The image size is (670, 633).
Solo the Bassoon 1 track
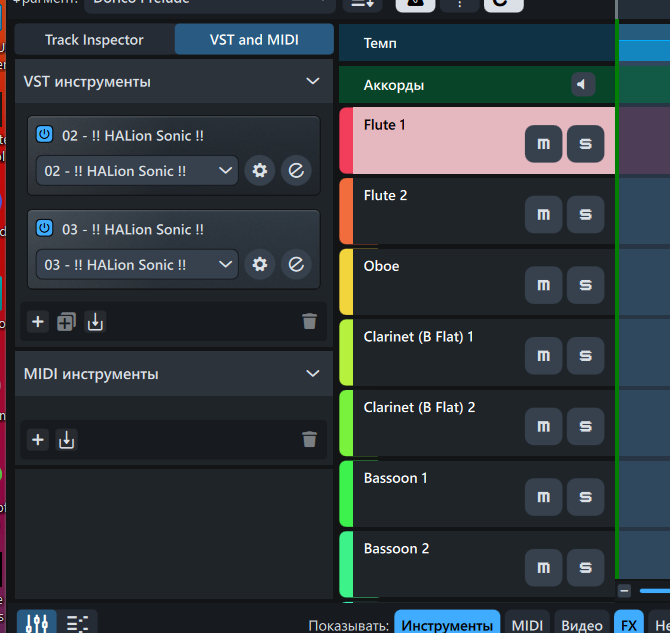585,497
